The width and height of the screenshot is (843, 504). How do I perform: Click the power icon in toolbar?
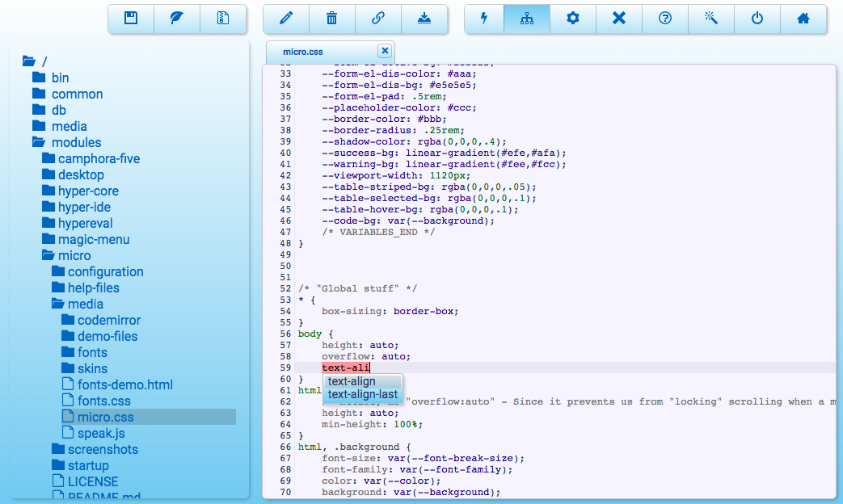pyautogui.click(x=757, y=19)
